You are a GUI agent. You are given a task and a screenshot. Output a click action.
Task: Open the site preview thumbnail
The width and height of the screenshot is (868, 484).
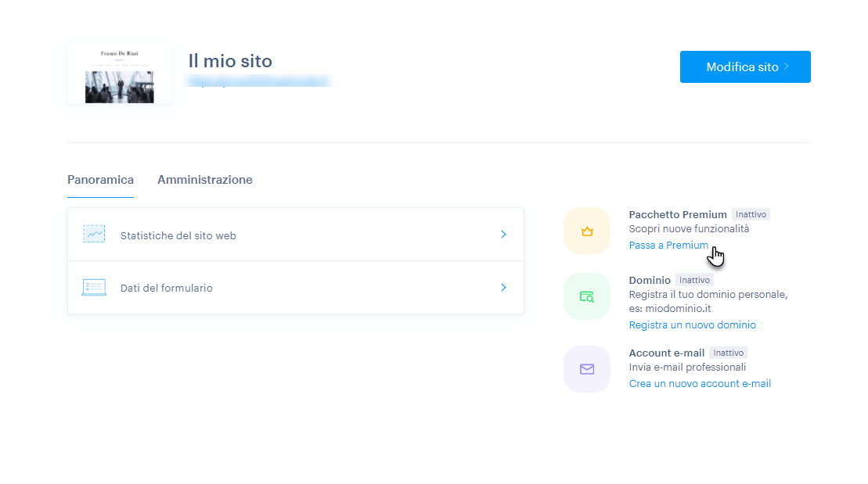click(x=120, y=73)
